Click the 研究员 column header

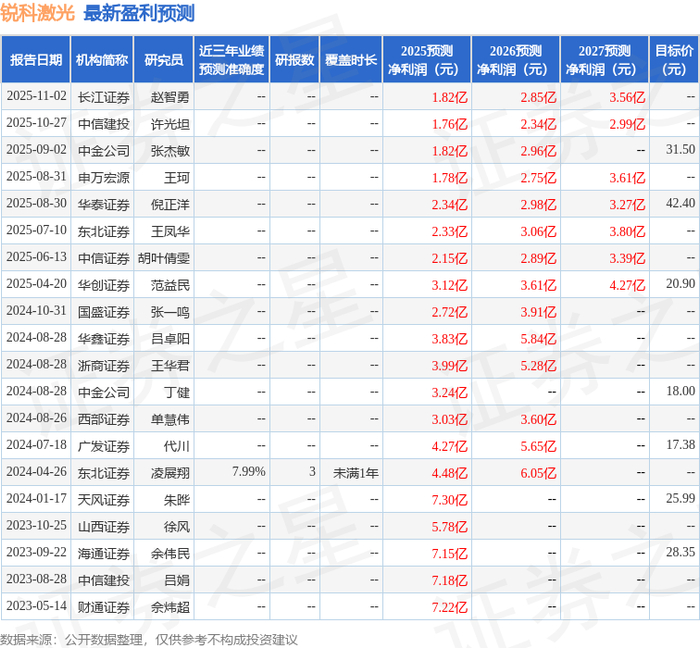tap(163, 60)
